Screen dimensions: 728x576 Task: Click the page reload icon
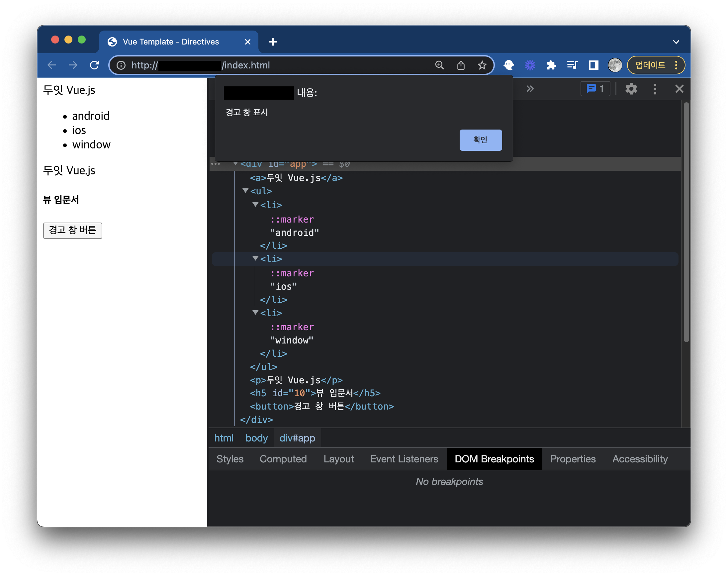click(x=95, y=65)
